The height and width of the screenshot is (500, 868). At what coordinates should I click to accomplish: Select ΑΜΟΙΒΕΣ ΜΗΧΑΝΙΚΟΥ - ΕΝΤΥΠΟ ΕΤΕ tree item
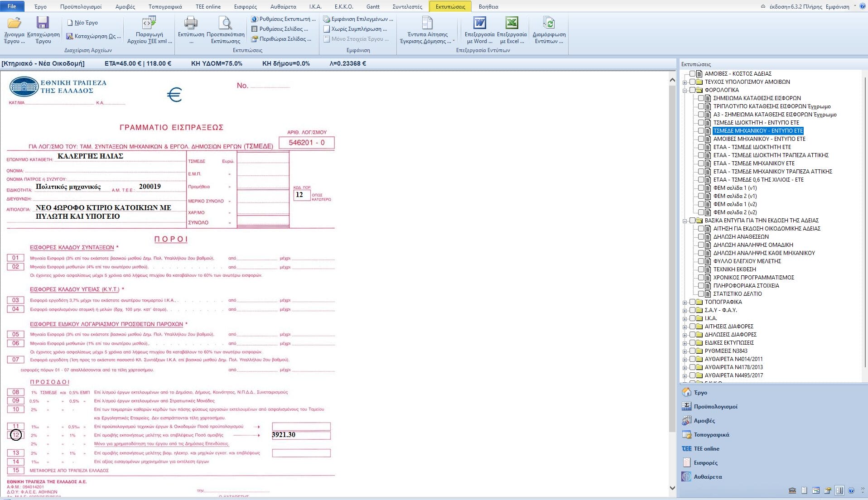click(x=759, y=139)
